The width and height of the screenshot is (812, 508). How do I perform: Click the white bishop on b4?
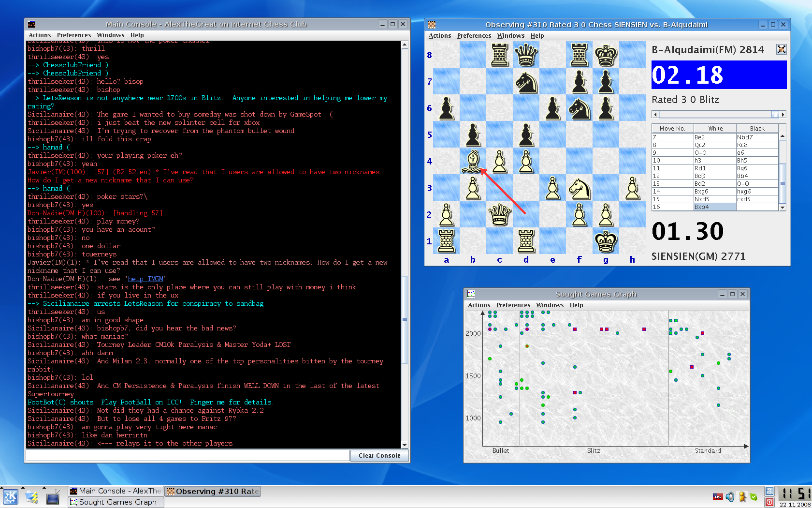pos(473,161)
